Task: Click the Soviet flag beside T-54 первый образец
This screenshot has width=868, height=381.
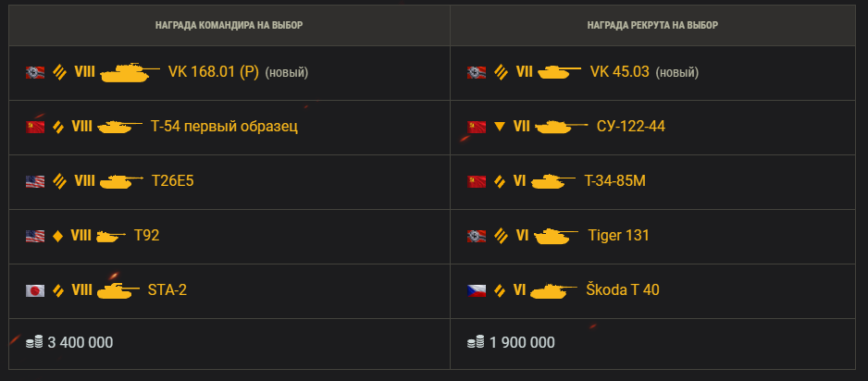Action: [35, 127]
